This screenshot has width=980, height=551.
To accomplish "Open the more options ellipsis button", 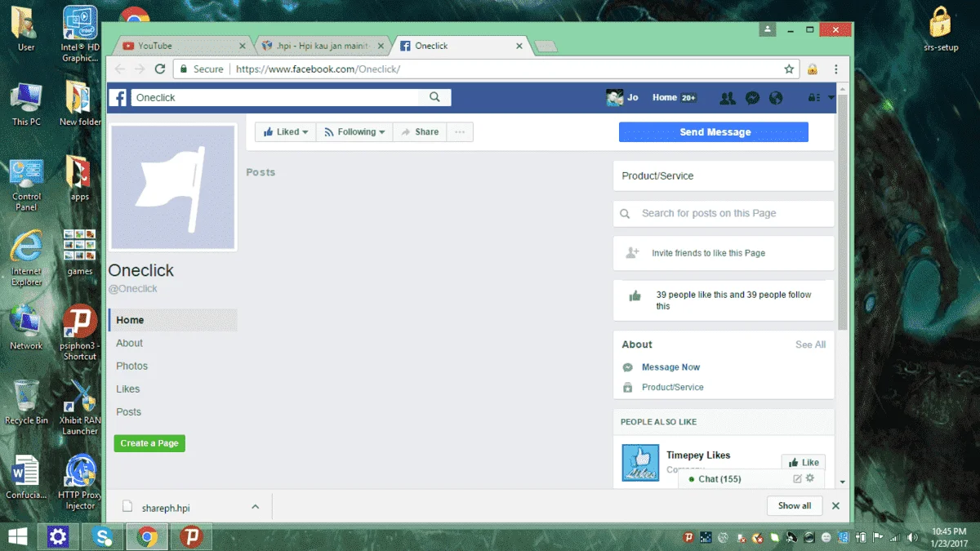I will coord(460,132).
